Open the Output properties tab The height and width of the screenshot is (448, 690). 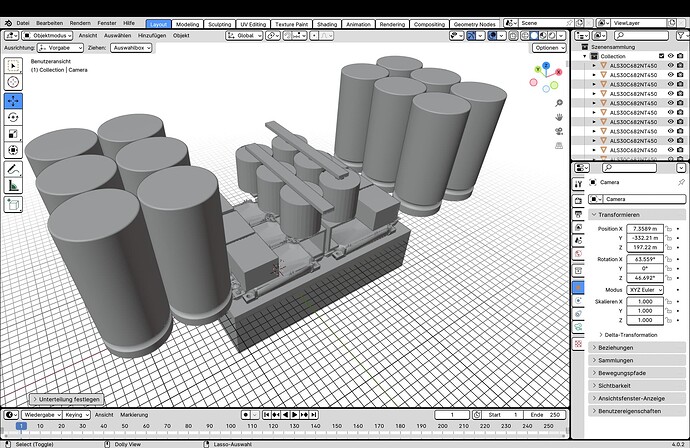[579, 214]
